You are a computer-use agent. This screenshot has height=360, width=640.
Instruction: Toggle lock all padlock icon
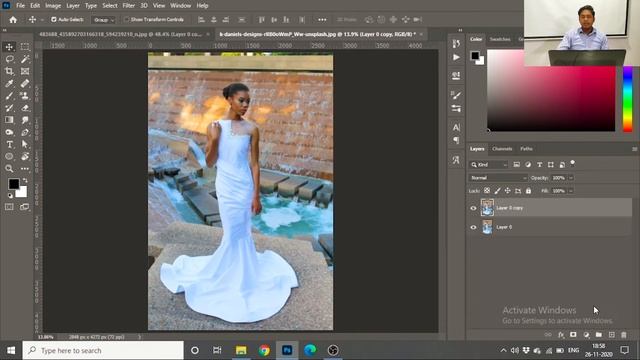pyautogui.click(x=529, y=191)
